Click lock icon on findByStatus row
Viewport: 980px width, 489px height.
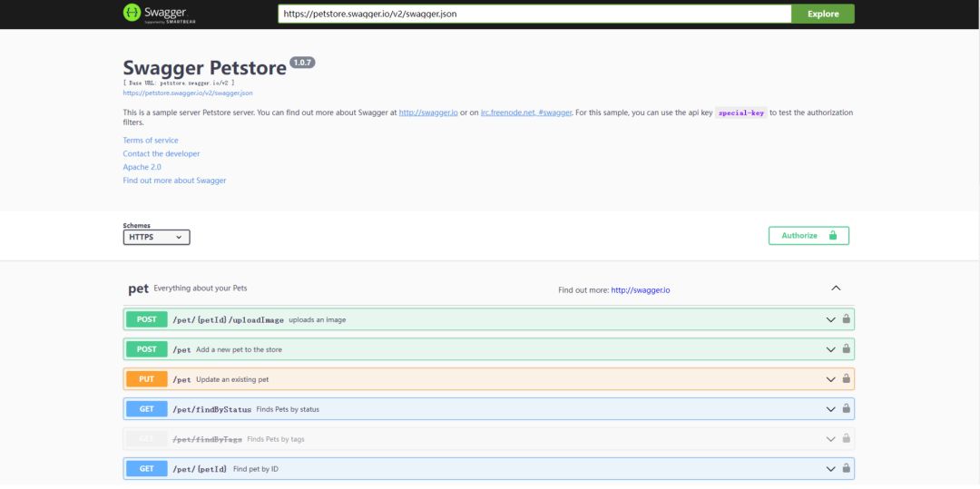pos(847,409)
